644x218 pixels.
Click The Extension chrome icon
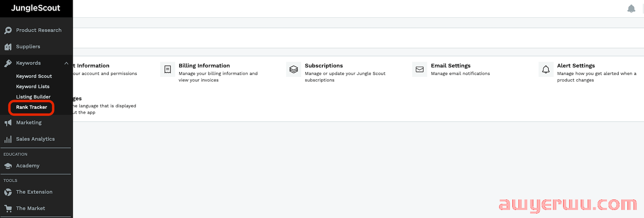[8, 192]
